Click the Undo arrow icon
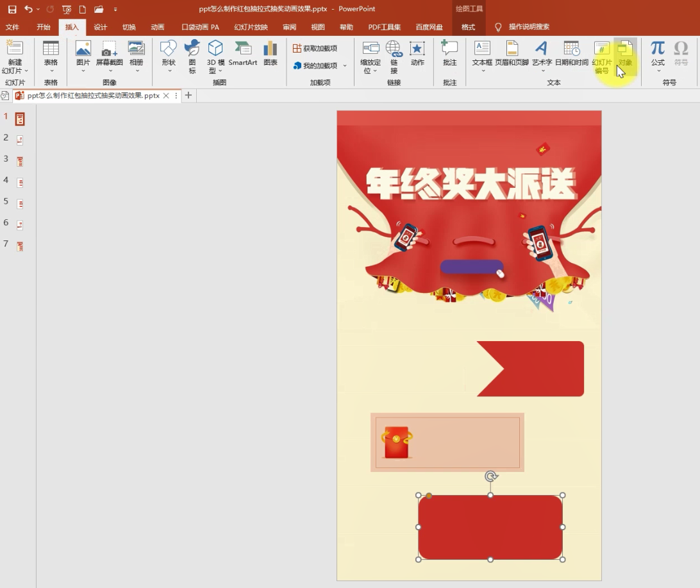The height and width of the screenshot is (588, 700). coord(28,9)
